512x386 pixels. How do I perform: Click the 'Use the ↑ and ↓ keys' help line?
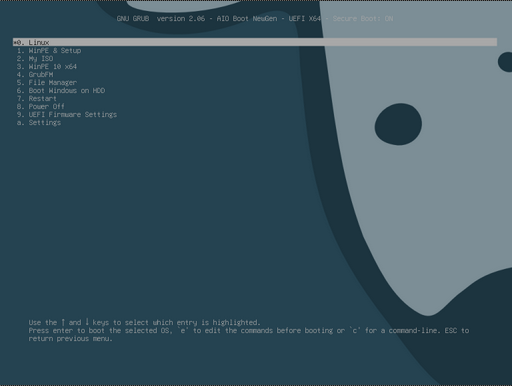click(x=144, y=322)
